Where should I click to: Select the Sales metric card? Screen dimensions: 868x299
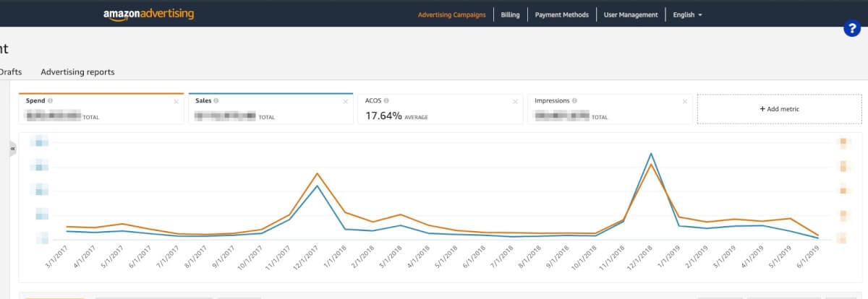[x=271, y=108]
